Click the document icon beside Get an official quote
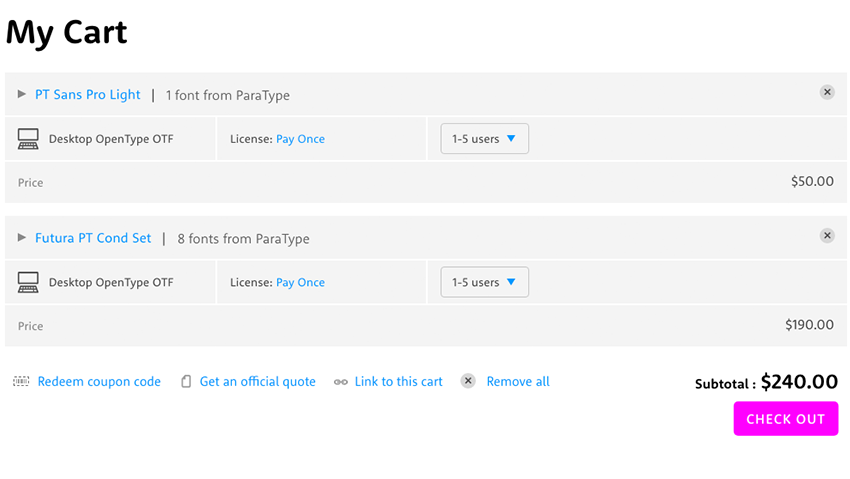Viewport: 850px width, 479px height. click(x=186, y=382)
